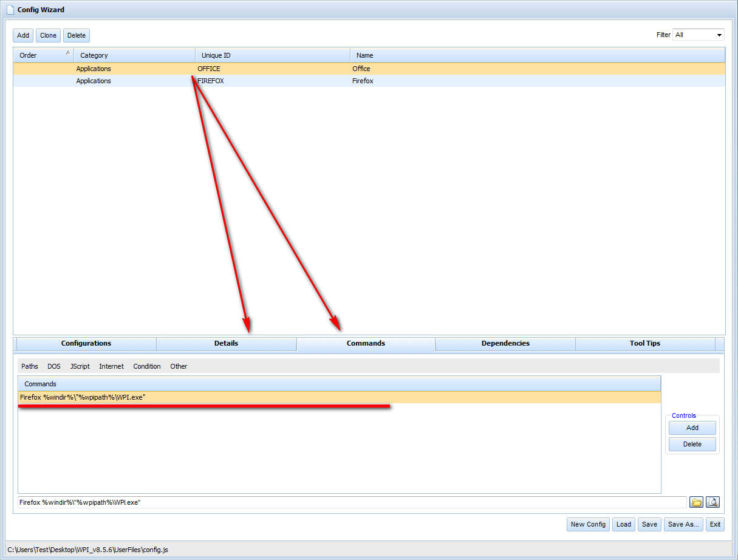
Task: Open the DOS menu
Action: [54, 366]
